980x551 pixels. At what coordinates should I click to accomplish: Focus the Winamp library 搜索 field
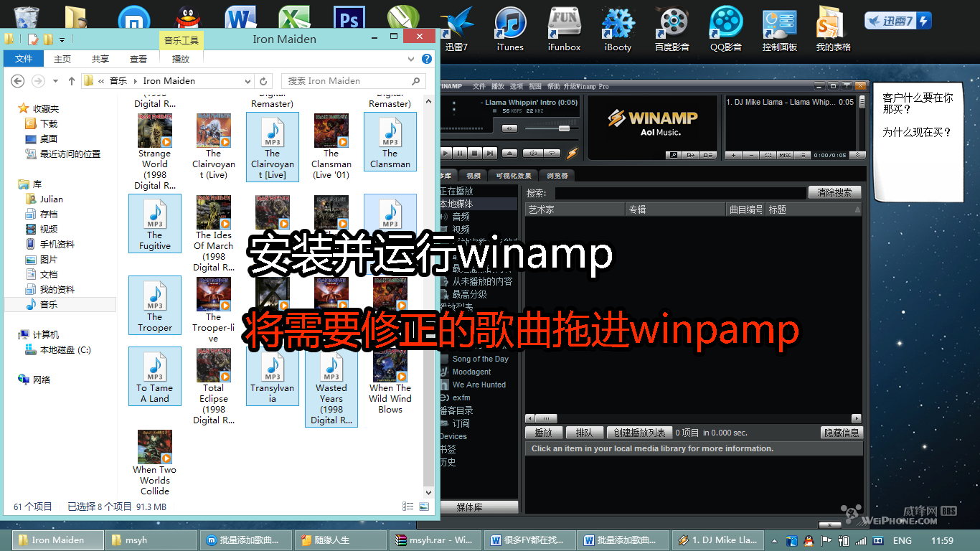tap(680, 193)
